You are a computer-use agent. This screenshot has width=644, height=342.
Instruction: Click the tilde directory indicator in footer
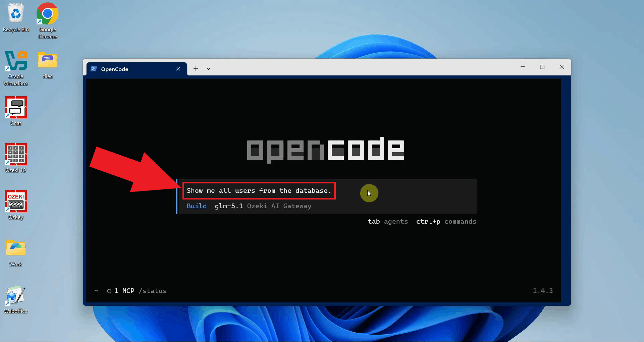point(96,291)
